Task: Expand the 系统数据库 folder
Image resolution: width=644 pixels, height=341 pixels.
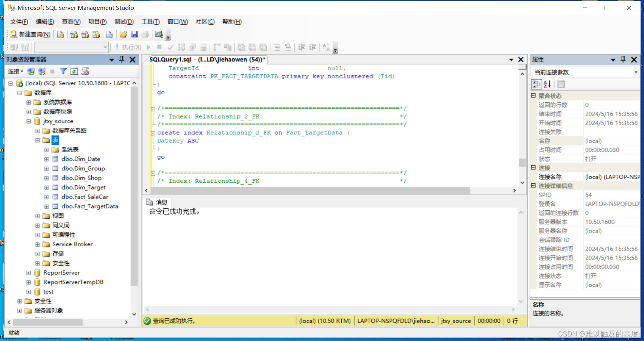Action: (28, 102)
